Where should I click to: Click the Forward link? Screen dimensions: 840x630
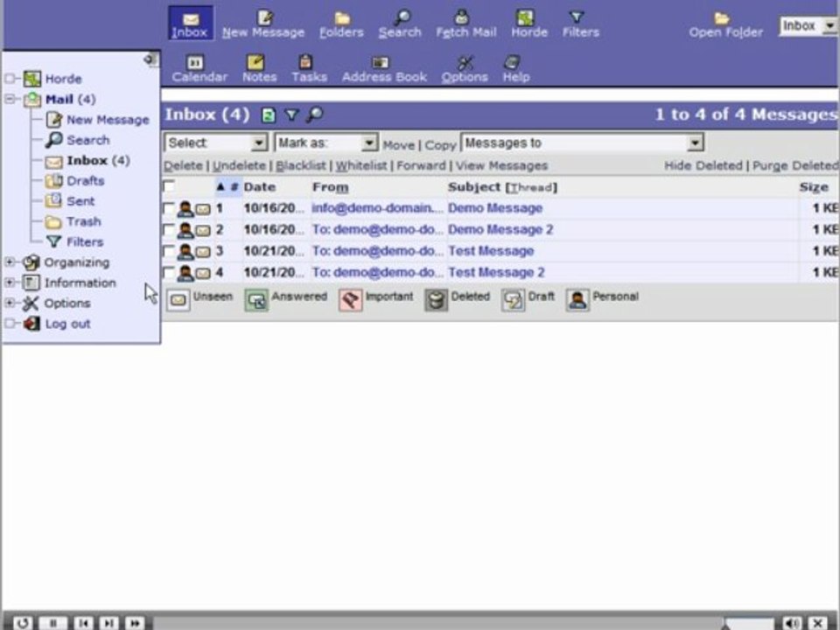[x=421, y=165]
